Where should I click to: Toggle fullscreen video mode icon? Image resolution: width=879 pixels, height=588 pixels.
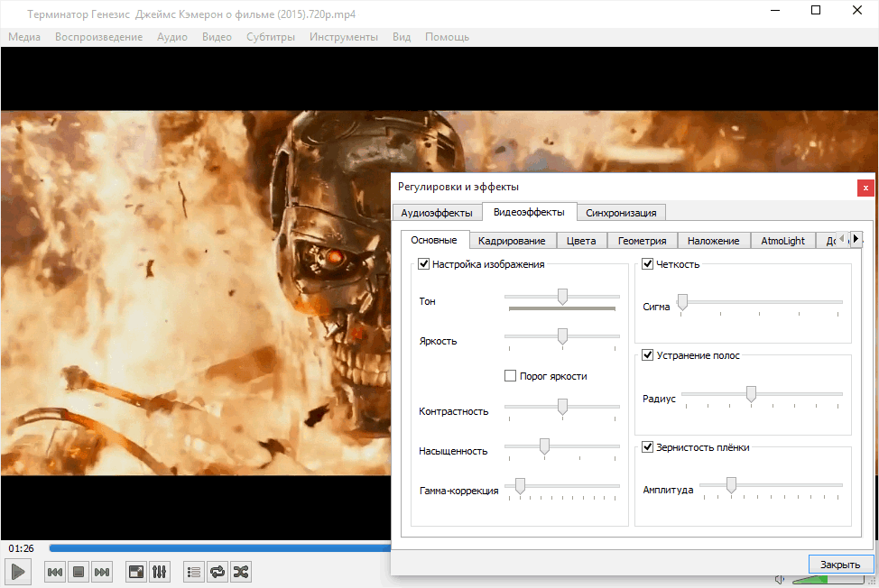pos(135,571)
